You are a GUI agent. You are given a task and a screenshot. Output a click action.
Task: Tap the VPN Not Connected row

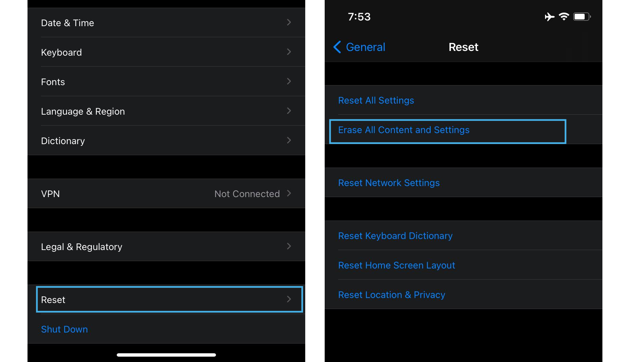[x=167, y=193]
